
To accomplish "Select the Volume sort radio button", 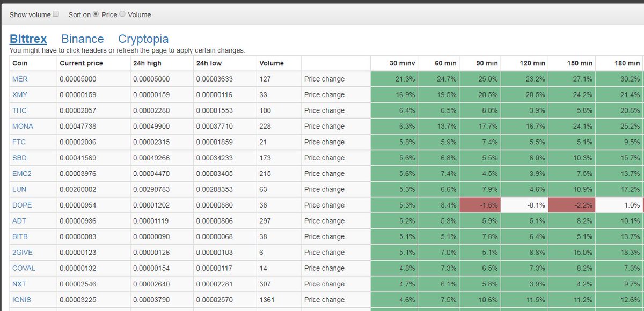I will (x=122, y=14).
